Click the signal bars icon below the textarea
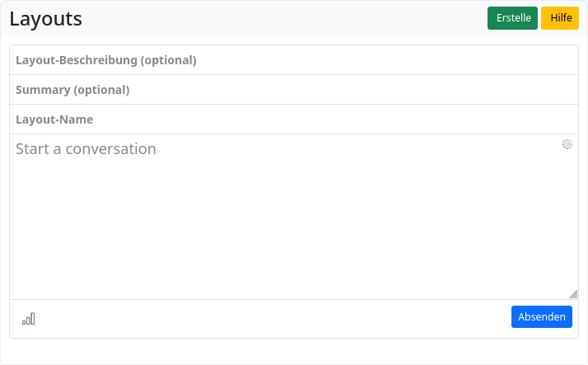The width and height of the screenshot is (588, 365). pos(29,319)
